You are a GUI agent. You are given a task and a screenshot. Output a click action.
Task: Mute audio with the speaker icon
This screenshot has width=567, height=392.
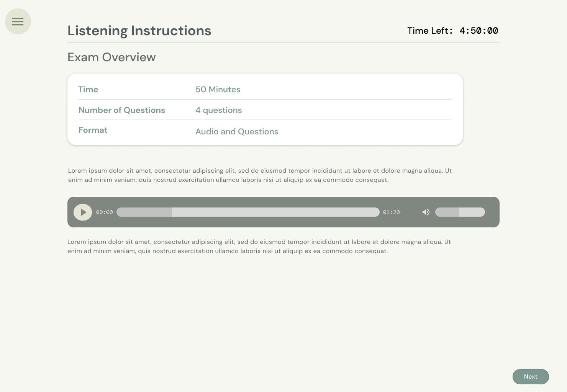(426, 212)
